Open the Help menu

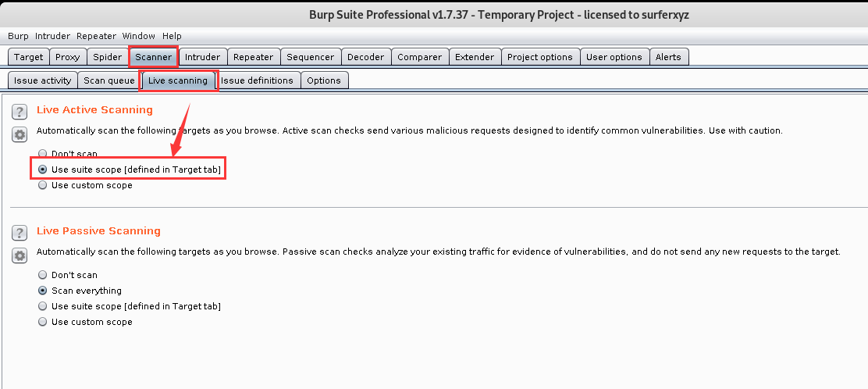173,36
